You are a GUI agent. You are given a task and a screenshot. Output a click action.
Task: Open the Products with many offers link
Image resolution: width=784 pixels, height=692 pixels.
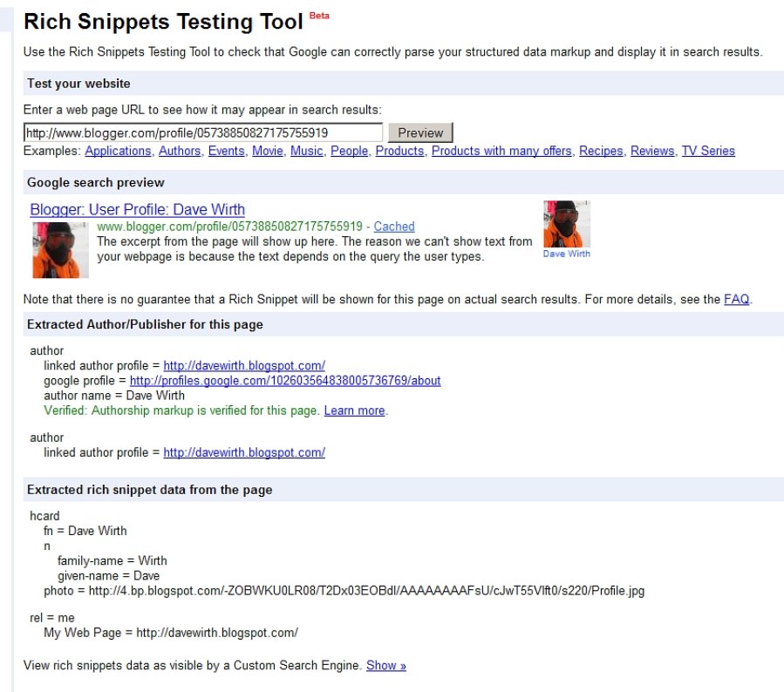[x=501, y=151]
